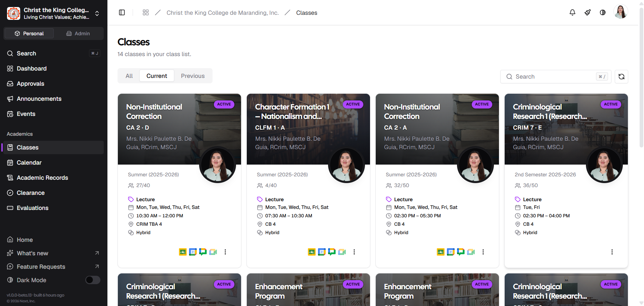The height and width of the screenshot is (306, 644).
Task: Open the apps grid icon in breadcrumb
Action: [x=146, y=12]
